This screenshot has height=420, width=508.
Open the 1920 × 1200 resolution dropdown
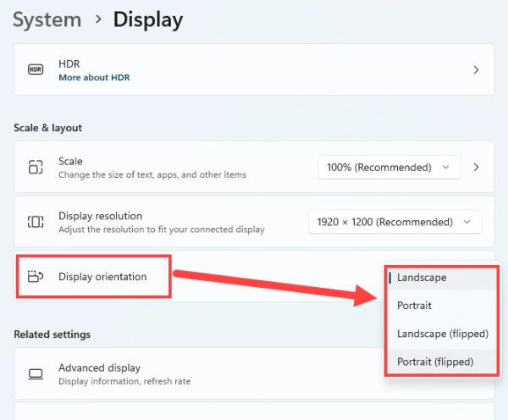[x=395, y=222]
